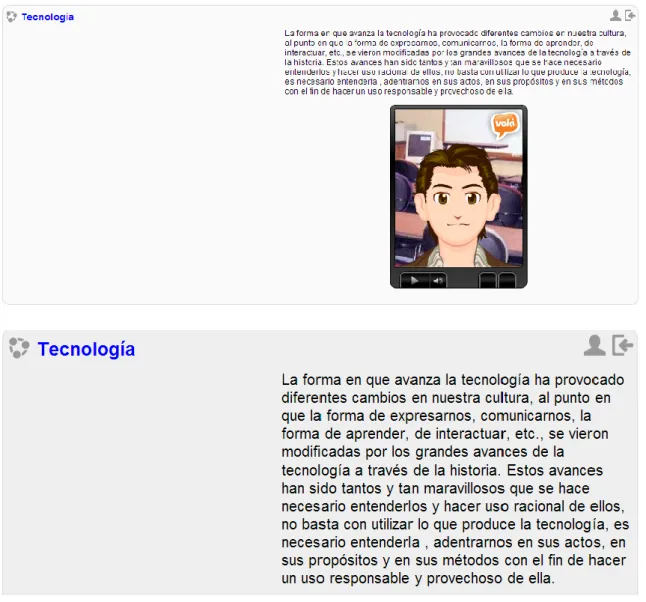This screenshot has height=602, width=646.
Task: Click the Voki speech bubble logo
Action: click(x=505, y=125)
